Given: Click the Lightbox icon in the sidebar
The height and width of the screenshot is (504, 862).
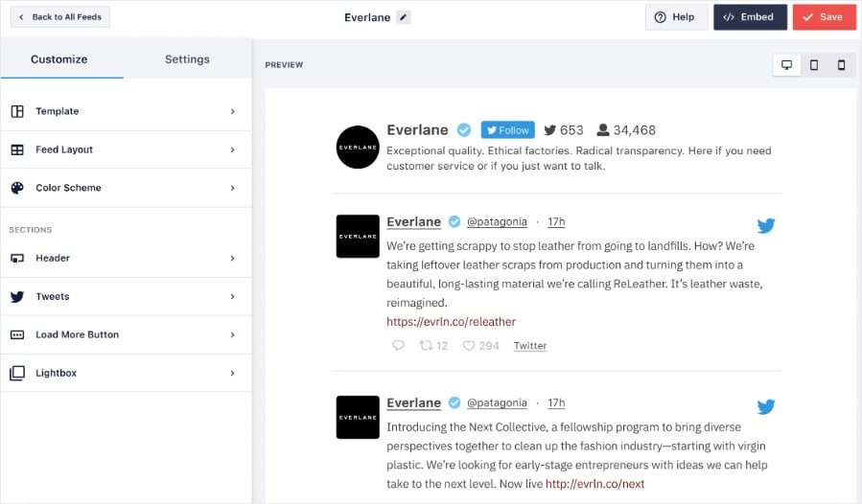Looking at the screenshot, I should pyautogui.click(x=17, y=373).
